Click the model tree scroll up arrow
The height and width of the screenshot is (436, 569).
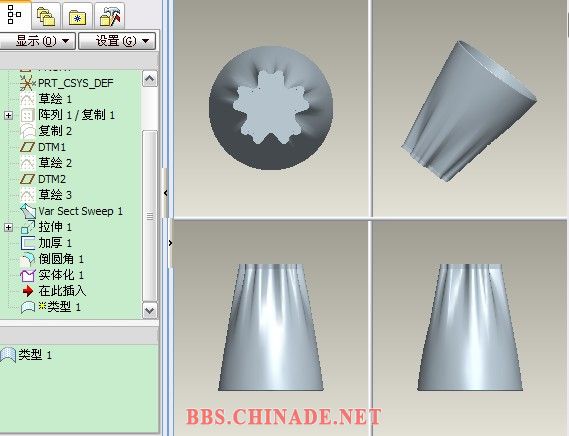click(150, 79)
